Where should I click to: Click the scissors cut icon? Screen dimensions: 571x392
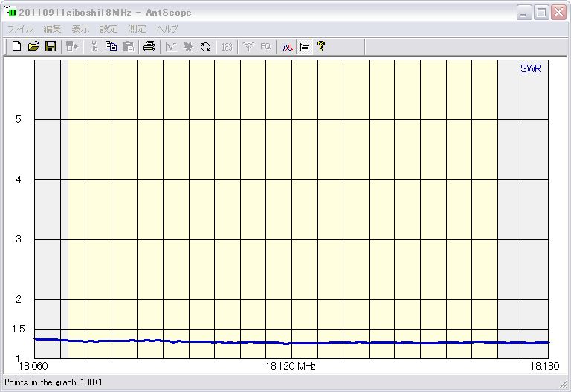[94, 46]
